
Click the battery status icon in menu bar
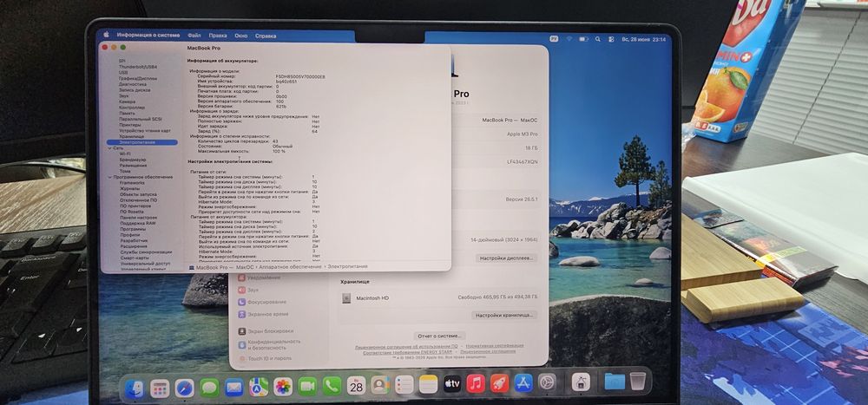[x=583, y=39]
